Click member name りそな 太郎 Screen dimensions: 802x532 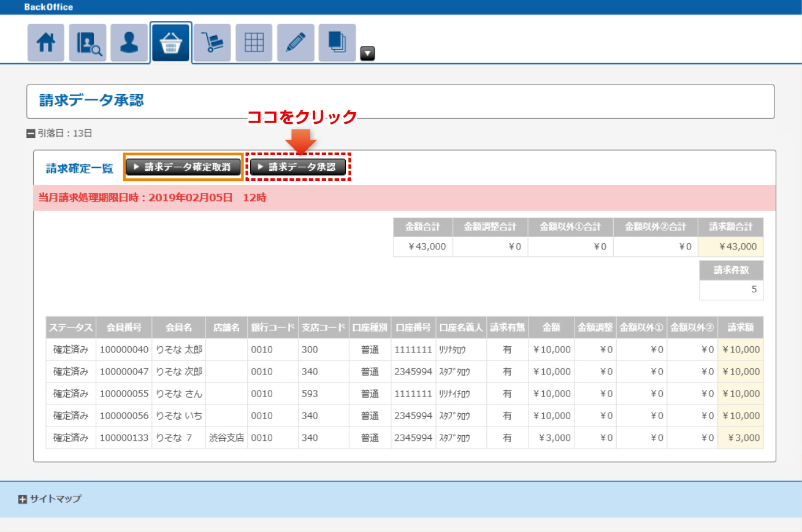point(179,350)
